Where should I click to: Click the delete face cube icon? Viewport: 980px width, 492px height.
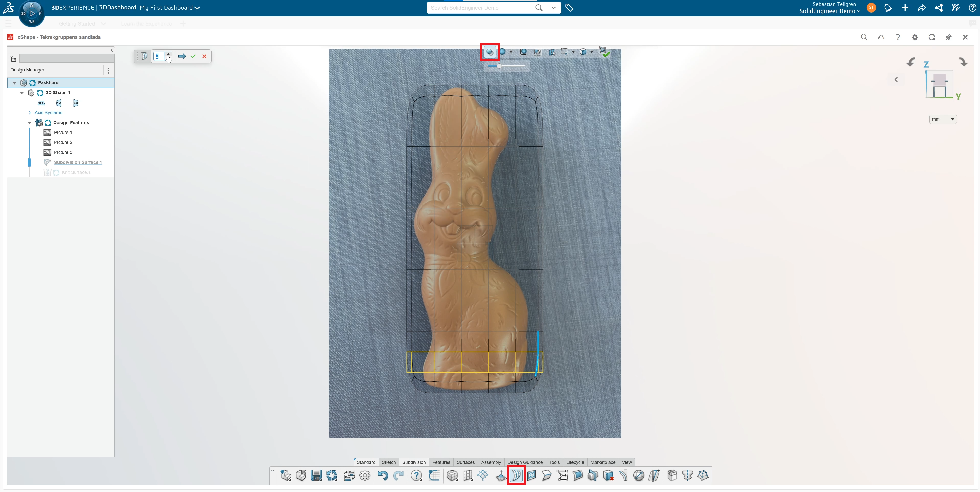pyautogui.click(x=608, y=475)
